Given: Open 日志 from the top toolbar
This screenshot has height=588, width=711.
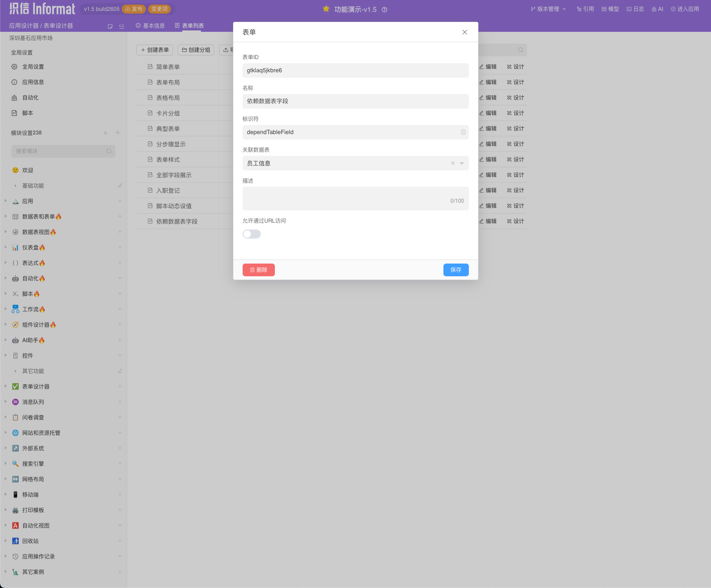Looking at the screenshot, I should [x=635, y=9].
